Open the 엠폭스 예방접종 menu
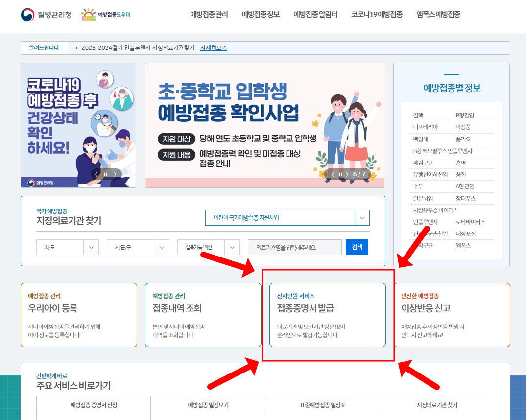Image resolution: width=526 pixels, height=420 pixels. [438, 15]
